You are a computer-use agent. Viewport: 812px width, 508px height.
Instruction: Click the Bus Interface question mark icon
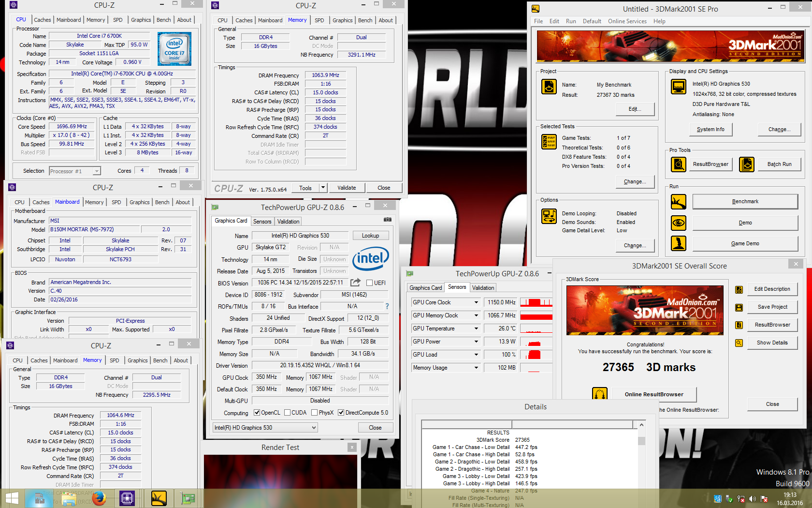[x=387, y=306]
